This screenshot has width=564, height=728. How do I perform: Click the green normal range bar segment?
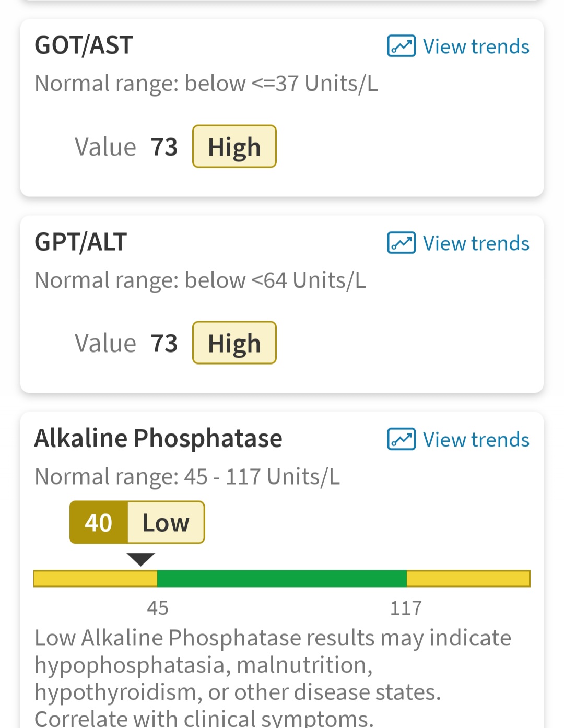[282, 579]
